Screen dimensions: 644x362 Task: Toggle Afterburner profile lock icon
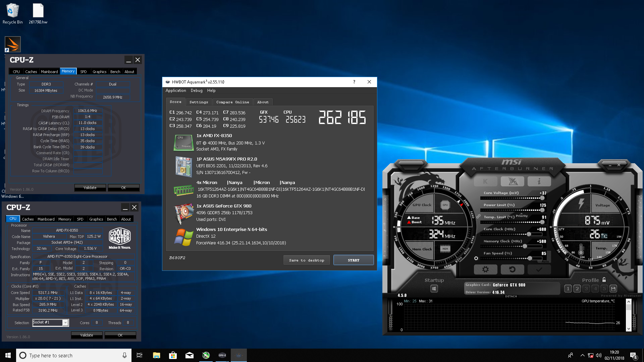click(x=604, y=280)
